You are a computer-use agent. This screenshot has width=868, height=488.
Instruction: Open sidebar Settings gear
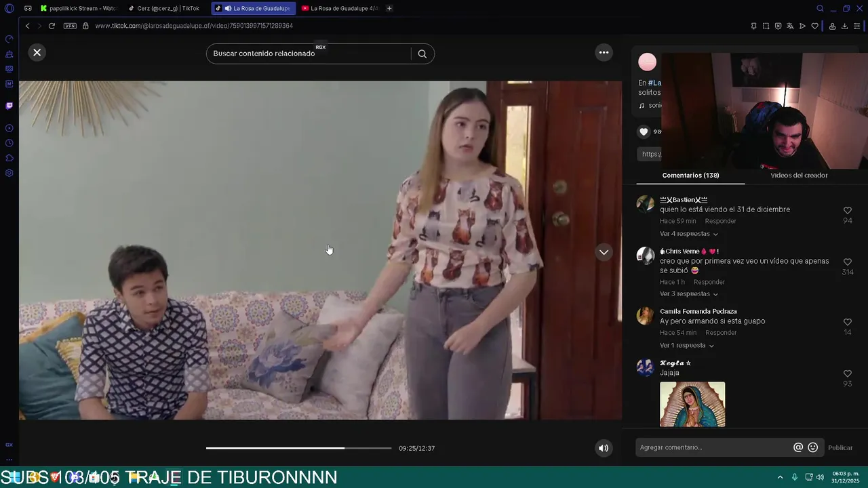[x=9, y=173]
